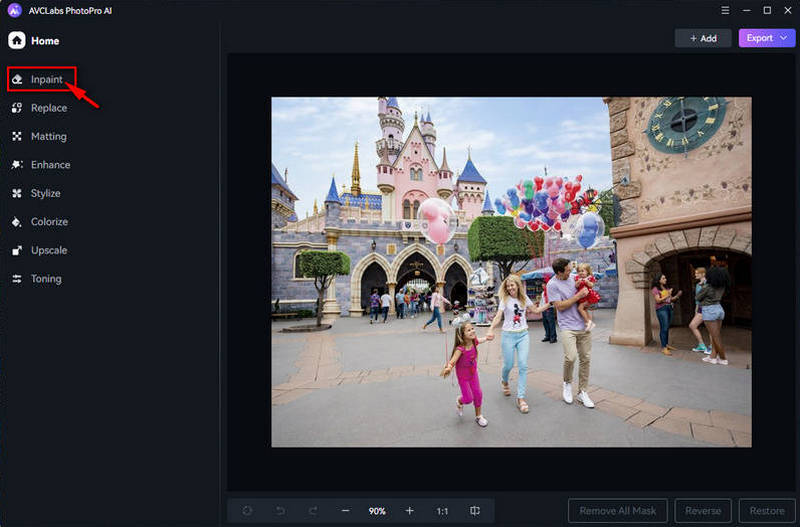Open the Upscale menu item
Viewport: 800px width, 527px height.
click(x=49, y=250)
